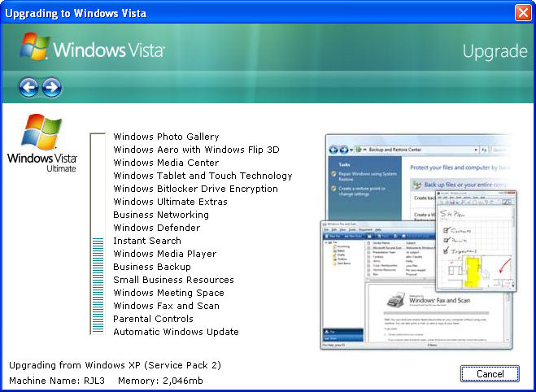Click the 'Memory: 2,046mb' text

161,381
